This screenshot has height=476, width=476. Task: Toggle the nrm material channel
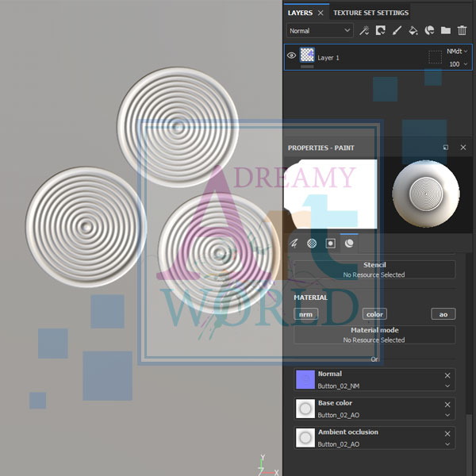[305, 314]
